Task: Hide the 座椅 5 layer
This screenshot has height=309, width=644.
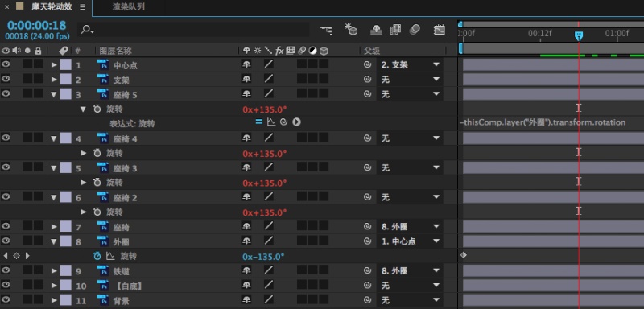Action: pyautogui.click(x=6, y=93)
